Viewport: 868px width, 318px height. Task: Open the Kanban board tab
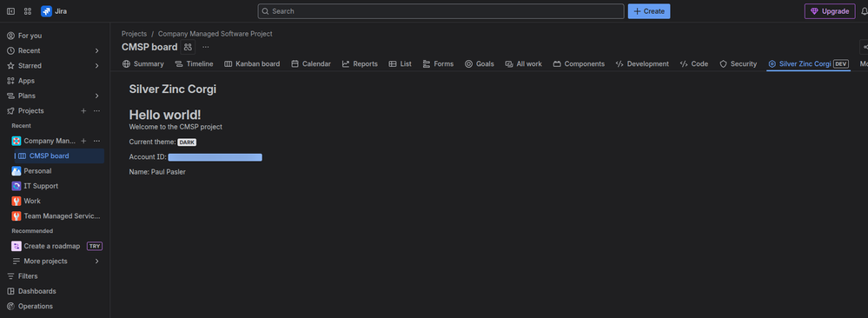tap(252, 63)
